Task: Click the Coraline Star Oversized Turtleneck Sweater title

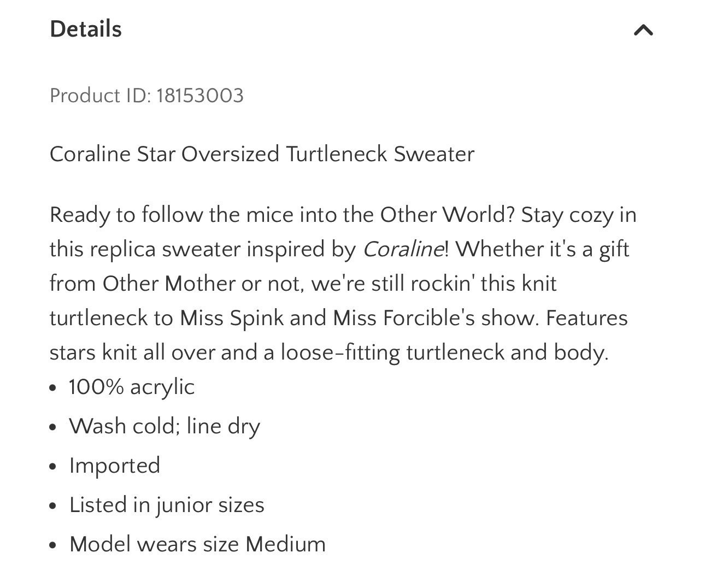Action: tap(262, 154)
